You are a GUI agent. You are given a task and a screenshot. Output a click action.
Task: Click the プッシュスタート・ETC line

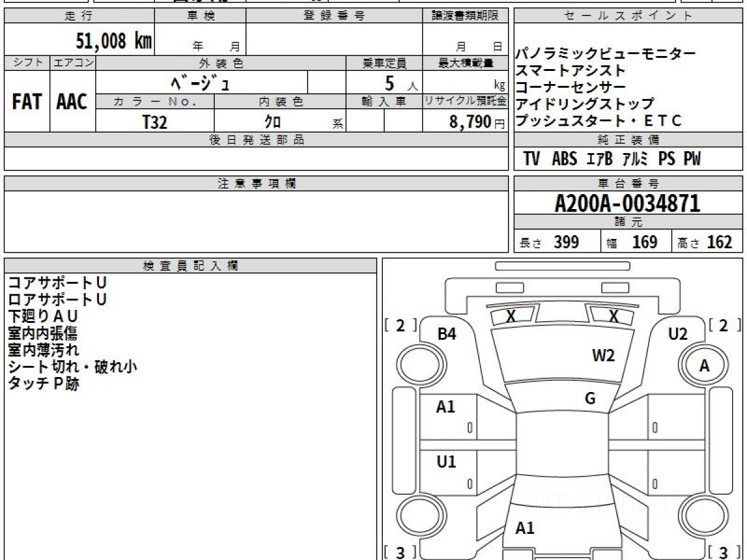pos(599,121)
